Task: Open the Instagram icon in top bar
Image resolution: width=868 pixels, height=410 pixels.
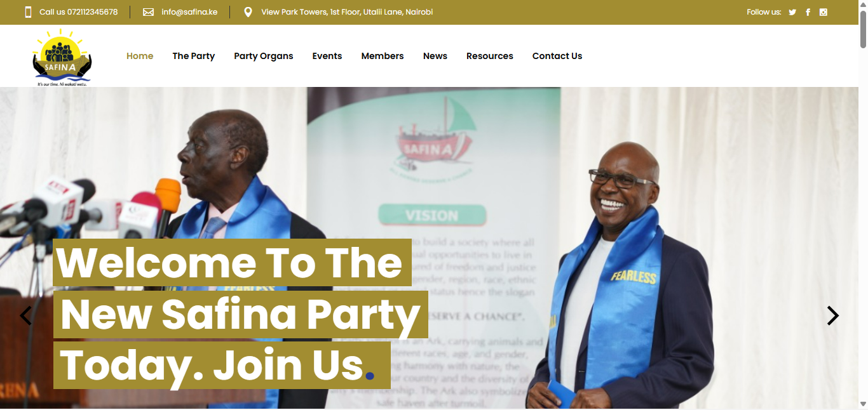Action: pyautogui.click(x=824, y=12)
